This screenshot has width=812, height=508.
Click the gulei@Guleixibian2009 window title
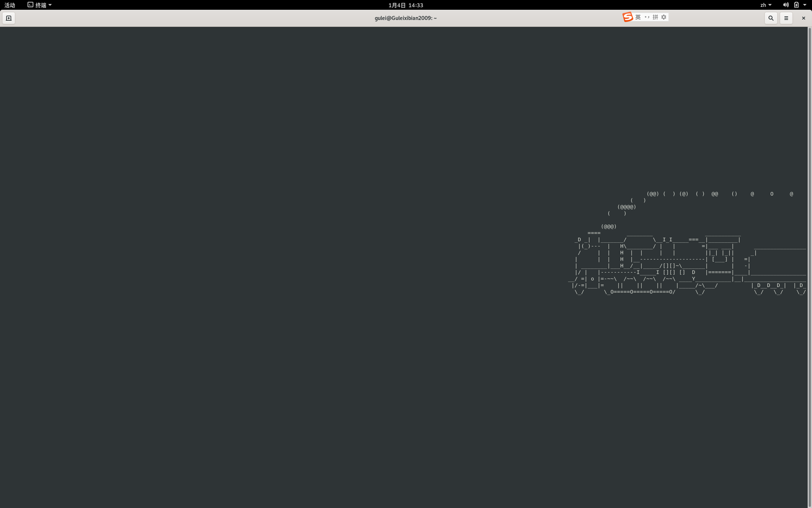(x=406, y=18)
